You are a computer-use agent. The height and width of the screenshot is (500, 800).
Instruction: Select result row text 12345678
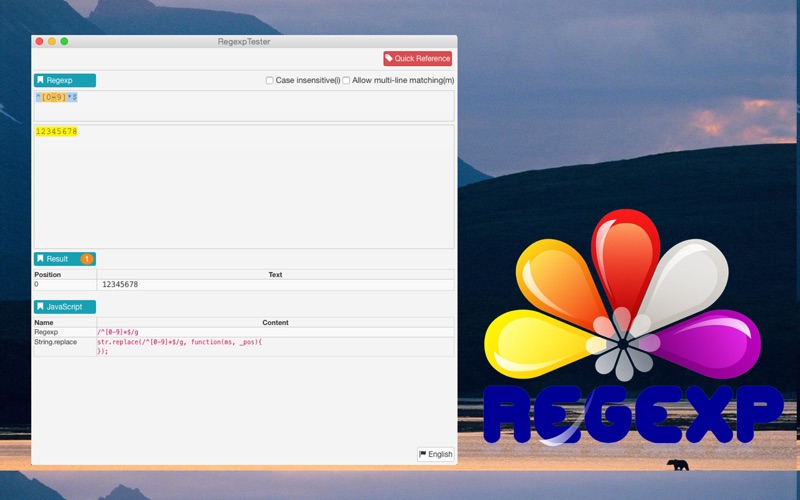120,284
